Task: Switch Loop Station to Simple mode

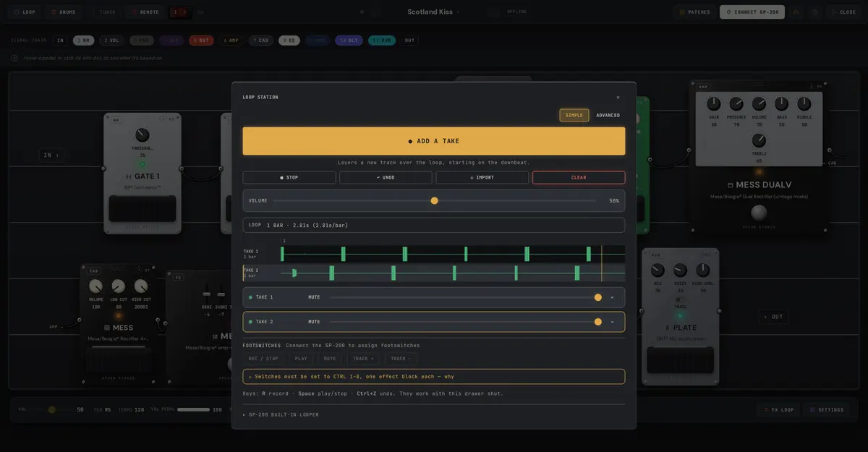Action: (574, 115)
